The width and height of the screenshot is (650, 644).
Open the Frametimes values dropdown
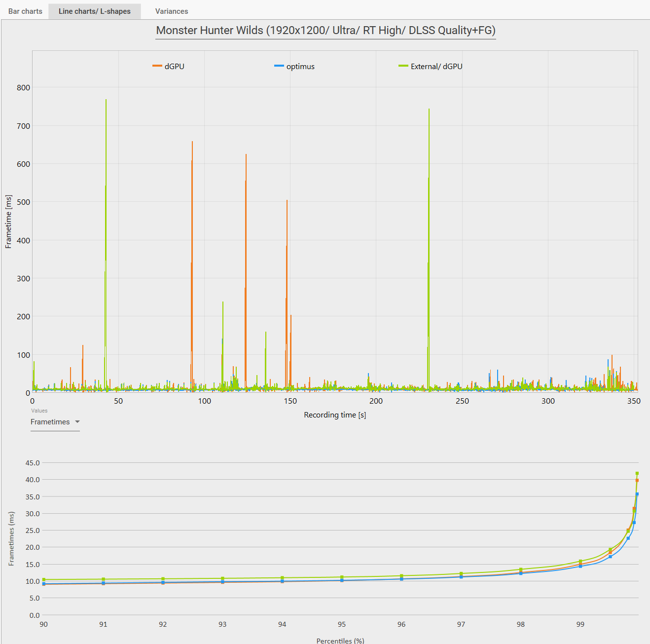[55, 422]
